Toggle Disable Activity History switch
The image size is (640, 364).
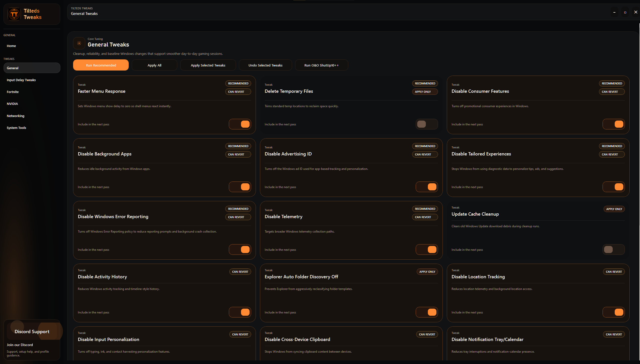click(240, 312)
